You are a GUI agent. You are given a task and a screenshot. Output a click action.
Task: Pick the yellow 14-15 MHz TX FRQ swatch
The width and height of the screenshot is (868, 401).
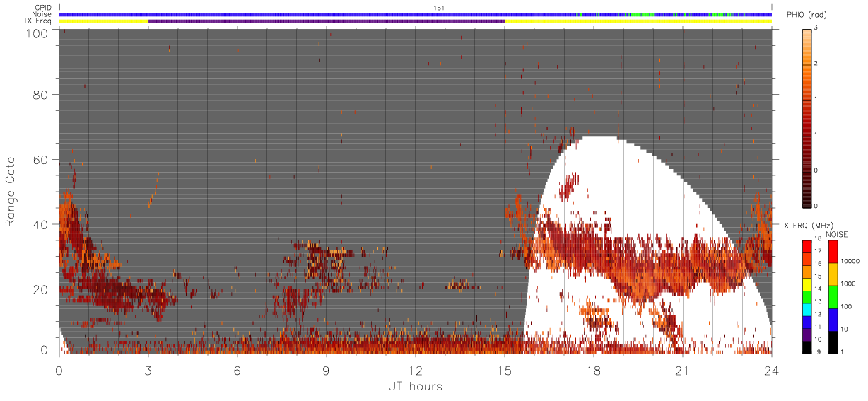point(807,284)
